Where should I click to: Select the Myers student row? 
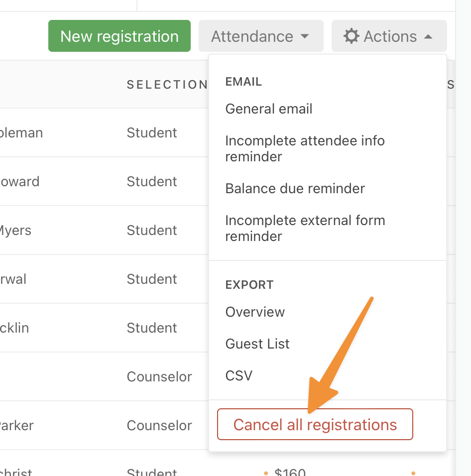[x=104, y=230]
